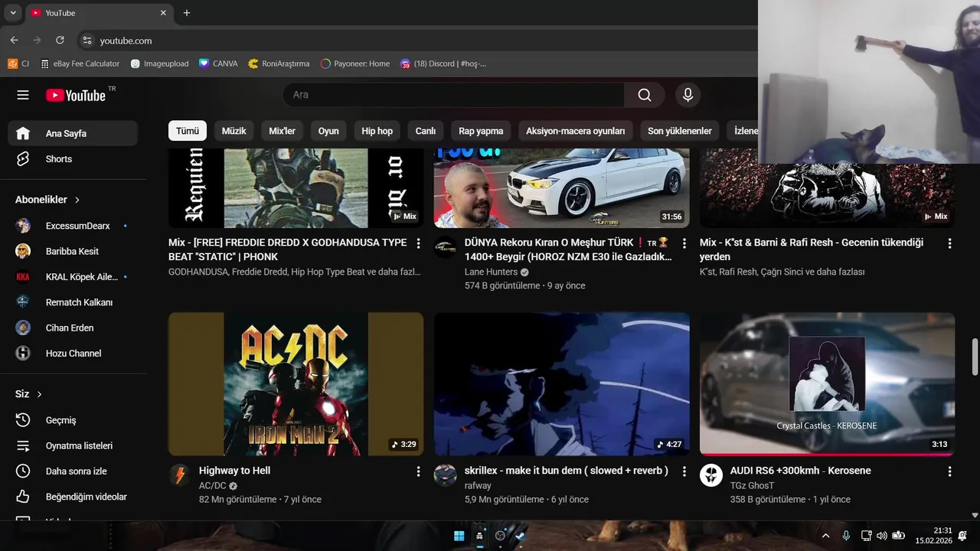The image size is (980, 551).
Task: Open the Windows Start menu
Action: tap(459, 536)
